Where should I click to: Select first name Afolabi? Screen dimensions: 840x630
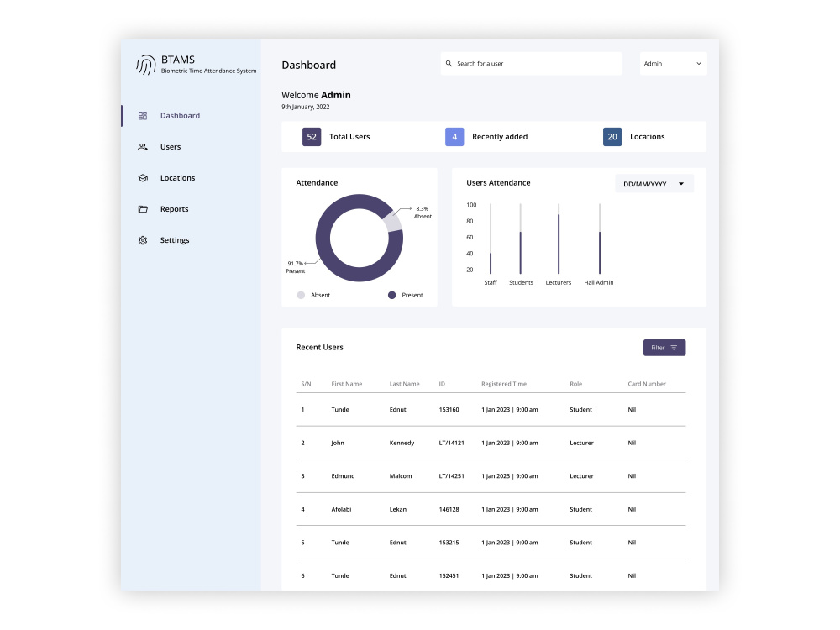tap(341, 510)
